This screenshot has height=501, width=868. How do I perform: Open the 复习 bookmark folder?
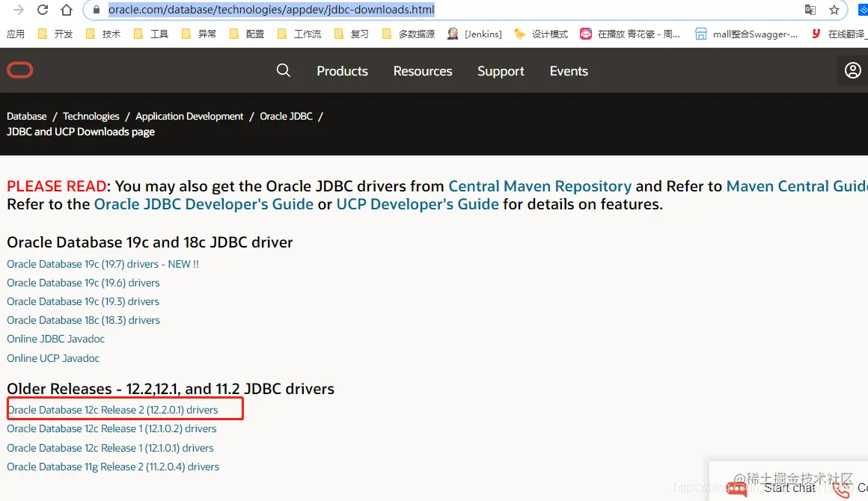(352, 34)
